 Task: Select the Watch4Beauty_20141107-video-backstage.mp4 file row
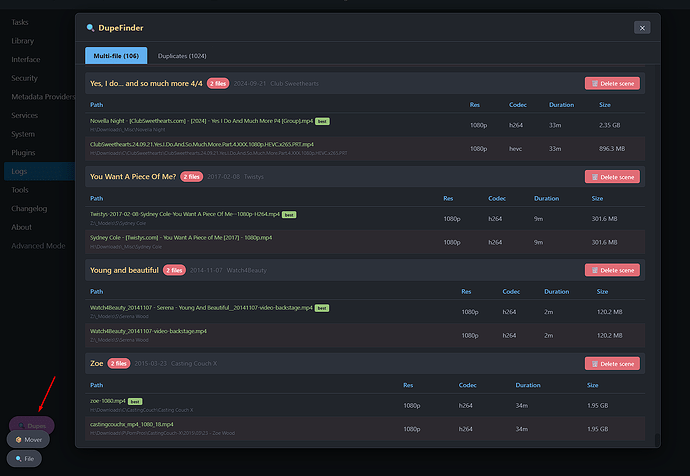tap(148, 331)
